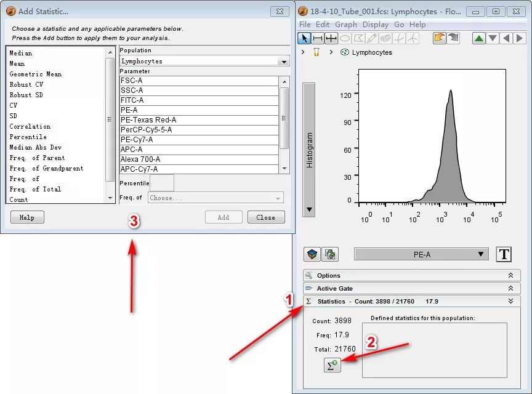The height and width of the screenshot is (394, 532).
Task: Go to previous sample with left arrow
Action: coord(506,38)
